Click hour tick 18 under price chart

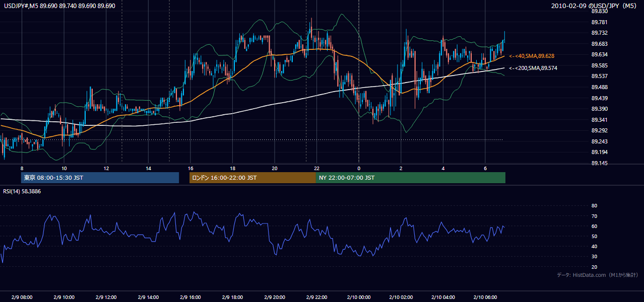tap(232, 168)
